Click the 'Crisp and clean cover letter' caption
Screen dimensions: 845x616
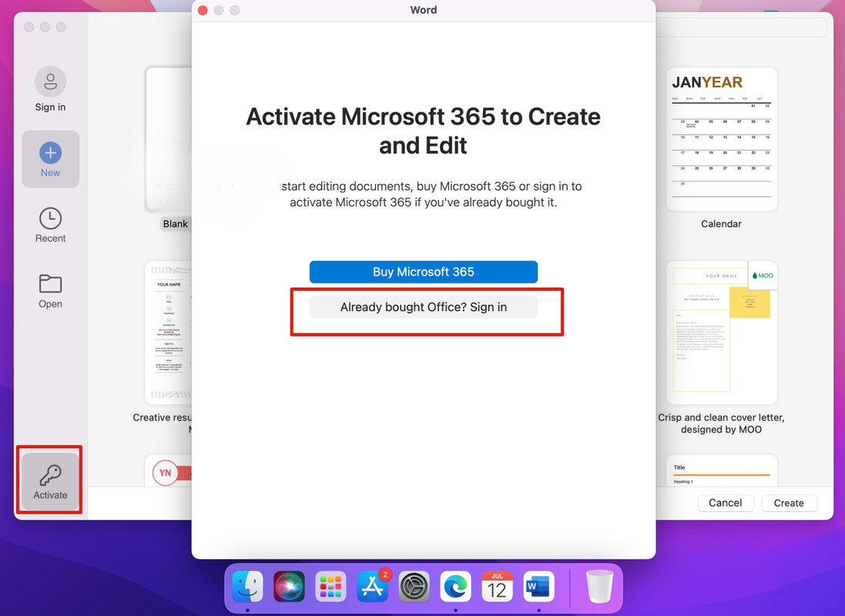pos(721,423)
